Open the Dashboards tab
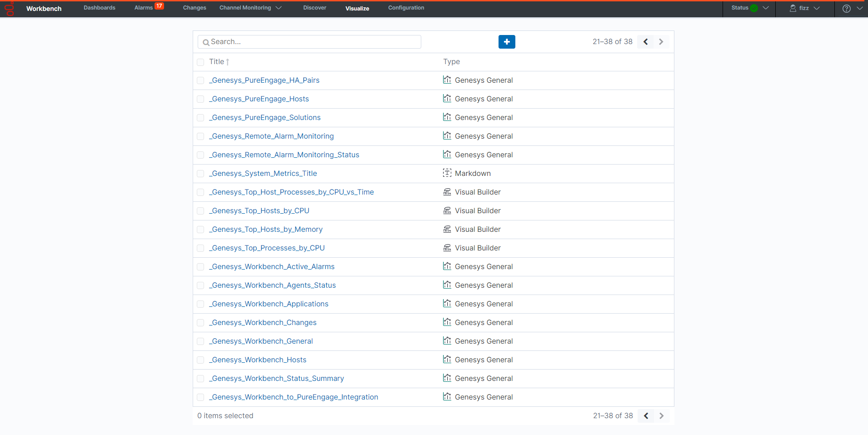 (x=100, y=8)
